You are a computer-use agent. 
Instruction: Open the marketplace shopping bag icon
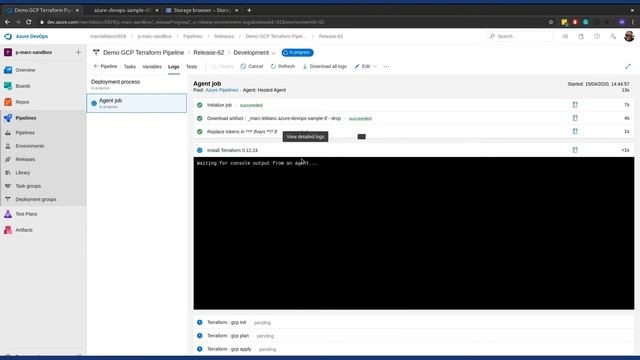pyautogui.click(x=581, y=36)
